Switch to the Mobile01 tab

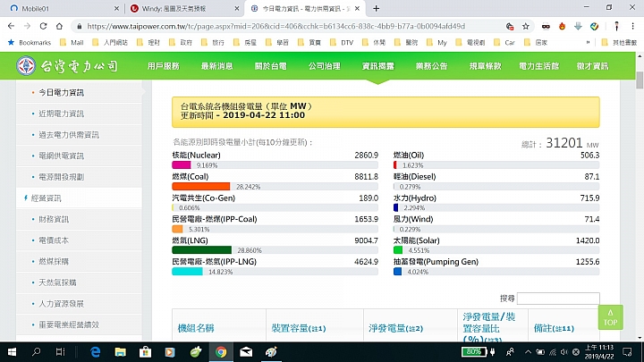click(60, 8)
